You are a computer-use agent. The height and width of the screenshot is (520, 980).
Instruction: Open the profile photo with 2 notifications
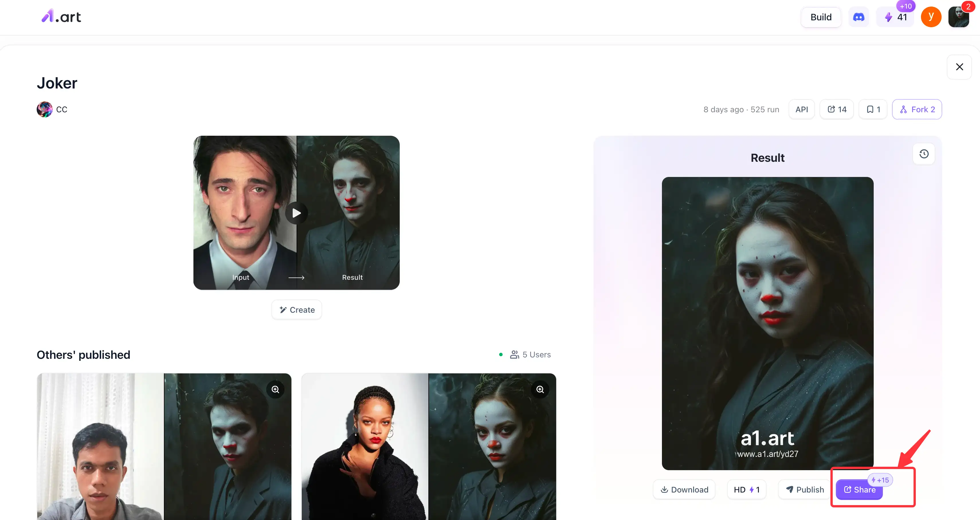(x=959, y=17)
